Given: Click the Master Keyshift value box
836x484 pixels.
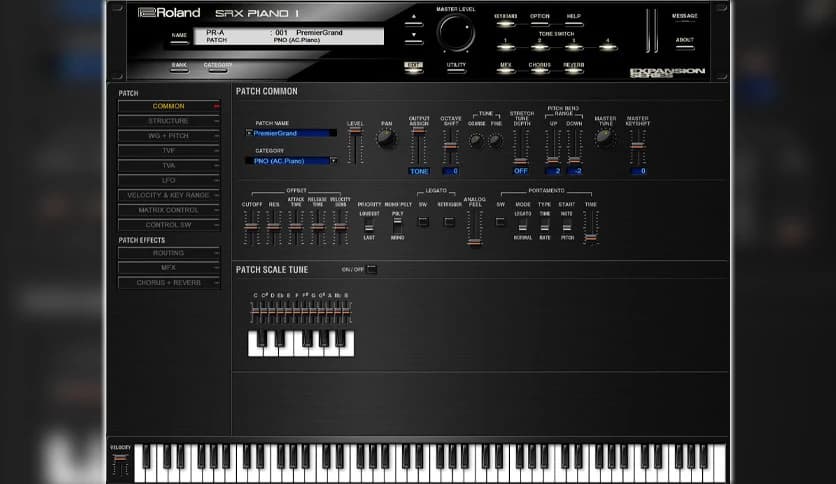Looking at the screenshot, I should (x=638, y=171).
